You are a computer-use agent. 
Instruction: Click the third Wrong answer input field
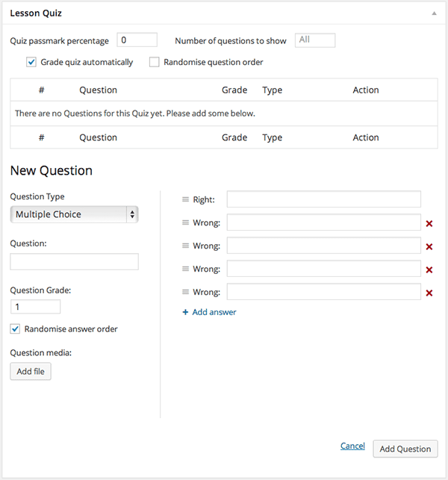[x=323, y=269]
